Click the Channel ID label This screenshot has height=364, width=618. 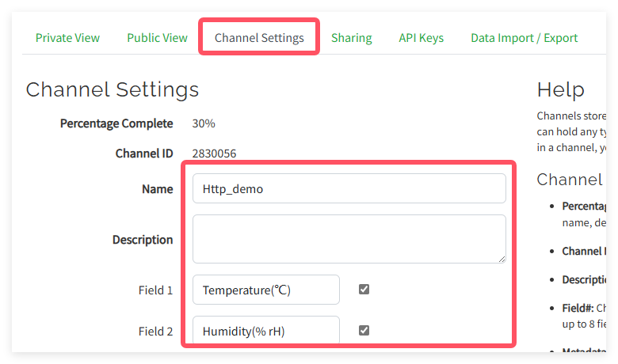(x=144, y=154)
